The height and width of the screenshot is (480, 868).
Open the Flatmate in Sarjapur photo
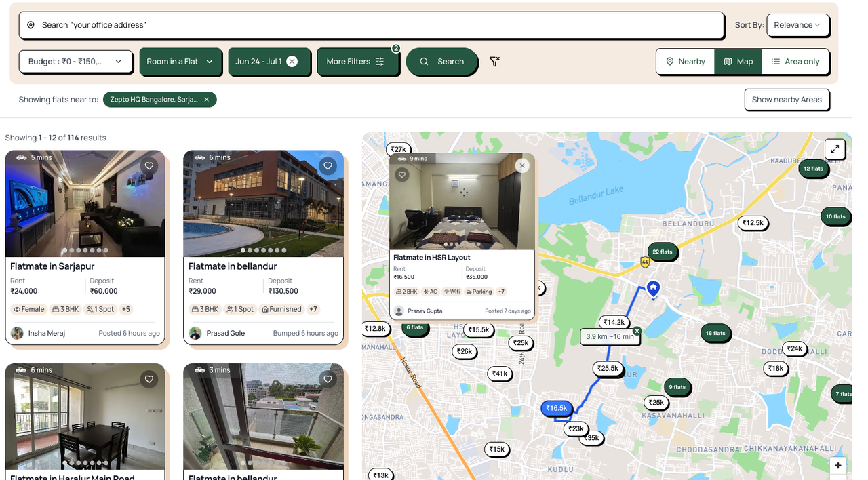point(85,203)
